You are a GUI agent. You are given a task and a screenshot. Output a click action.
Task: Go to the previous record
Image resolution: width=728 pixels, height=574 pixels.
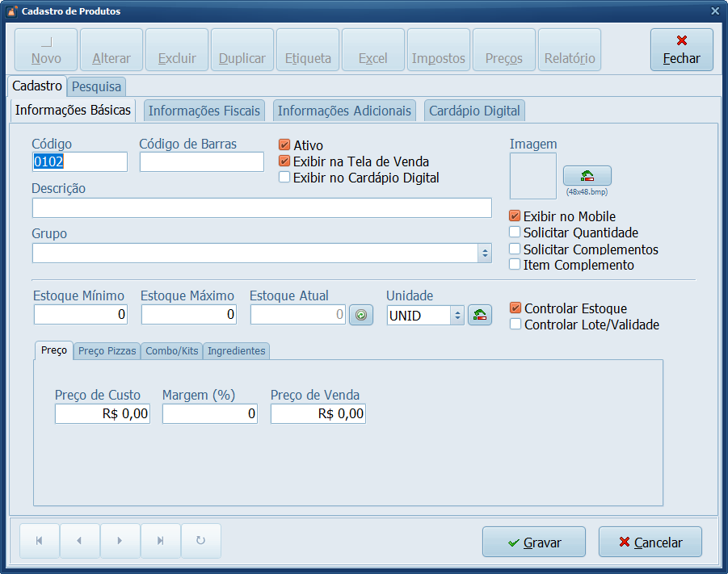tap(79, 541)
